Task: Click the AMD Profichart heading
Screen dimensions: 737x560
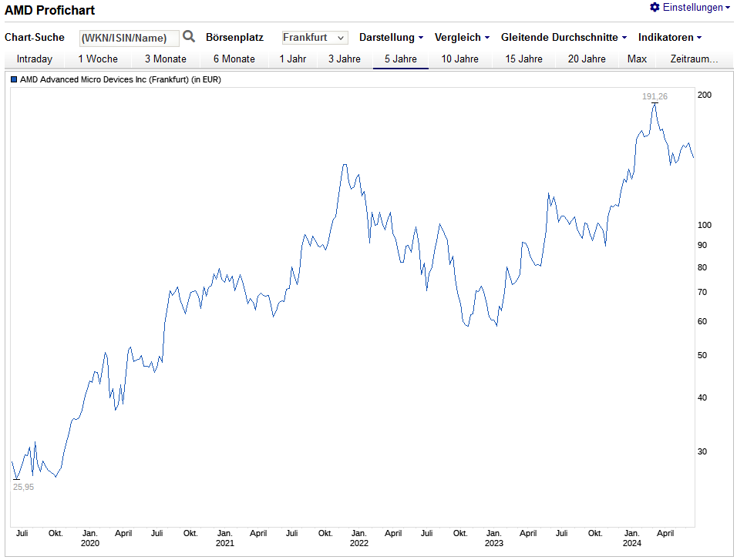Action: click(x=50, y=10)
